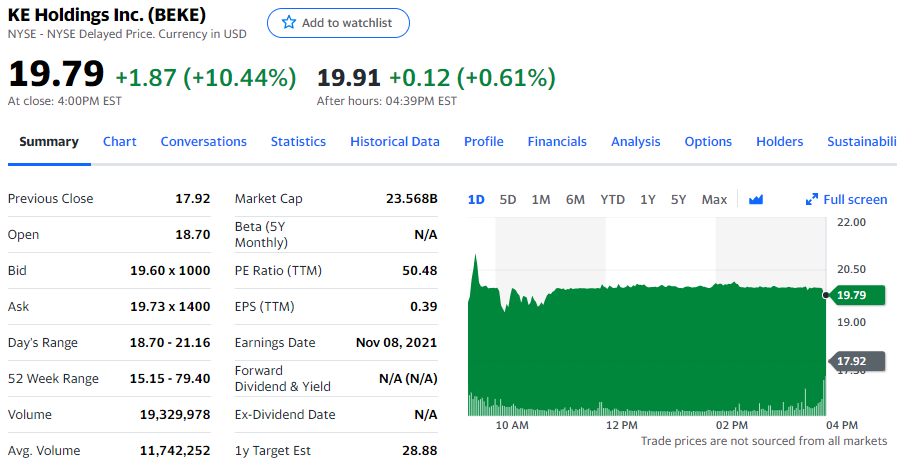
Task: Click the Market Cap value 23.568B
Action: (x=411, y=198)
